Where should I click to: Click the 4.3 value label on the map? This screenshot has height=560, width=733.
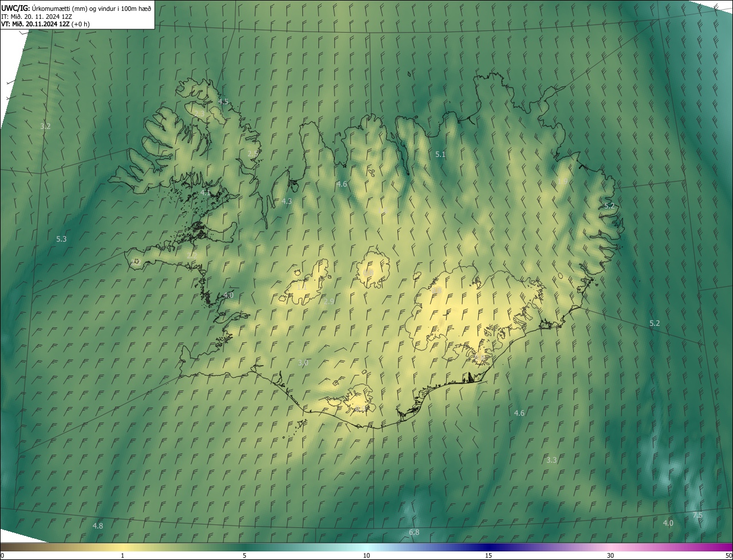point(287,202)
